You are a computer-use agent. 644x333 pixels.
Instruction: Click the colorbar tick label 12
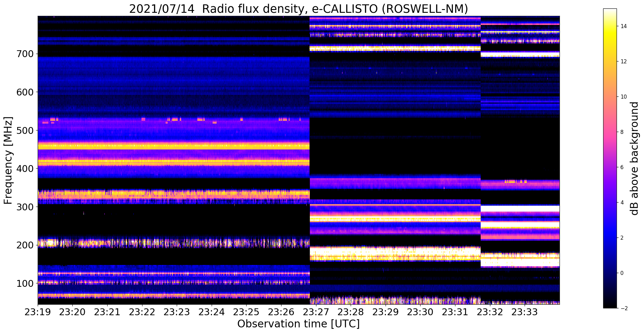pos(624,61)
